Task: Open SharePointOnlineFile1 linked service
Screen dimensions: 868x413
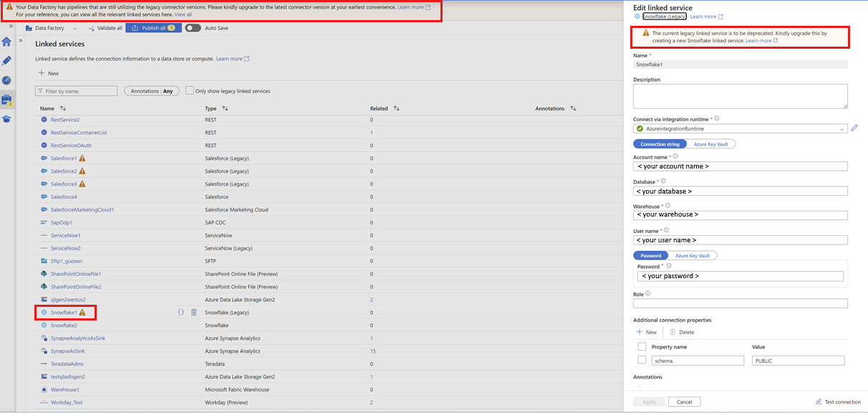Action: [x=76, y=274]
